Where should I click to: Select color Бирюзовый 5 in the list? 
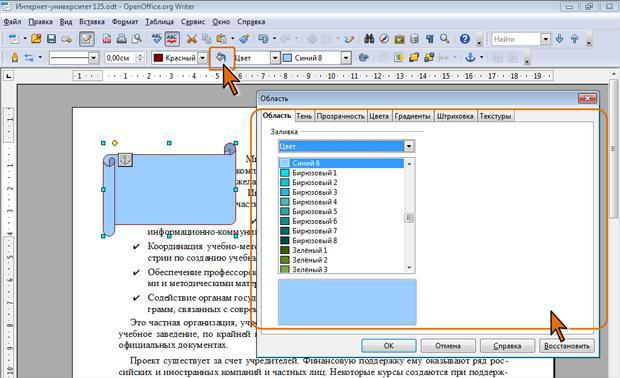point(342,212)
